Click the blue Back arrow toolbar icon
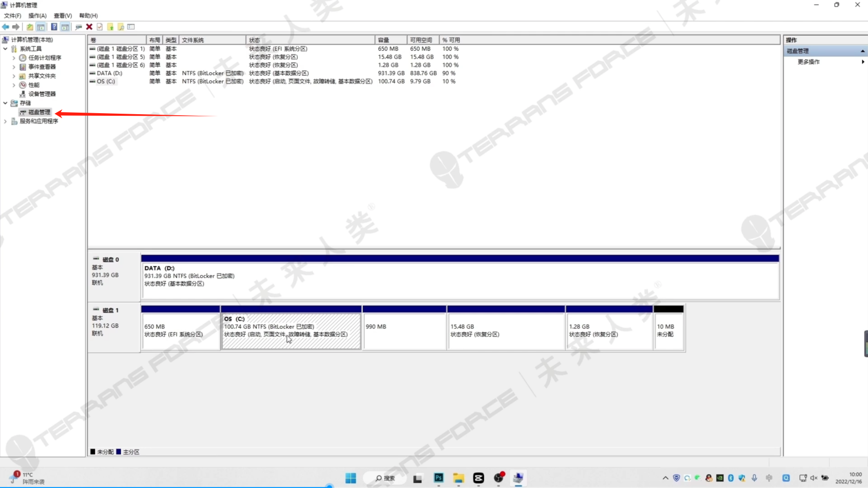 click(x=6, y=27)
